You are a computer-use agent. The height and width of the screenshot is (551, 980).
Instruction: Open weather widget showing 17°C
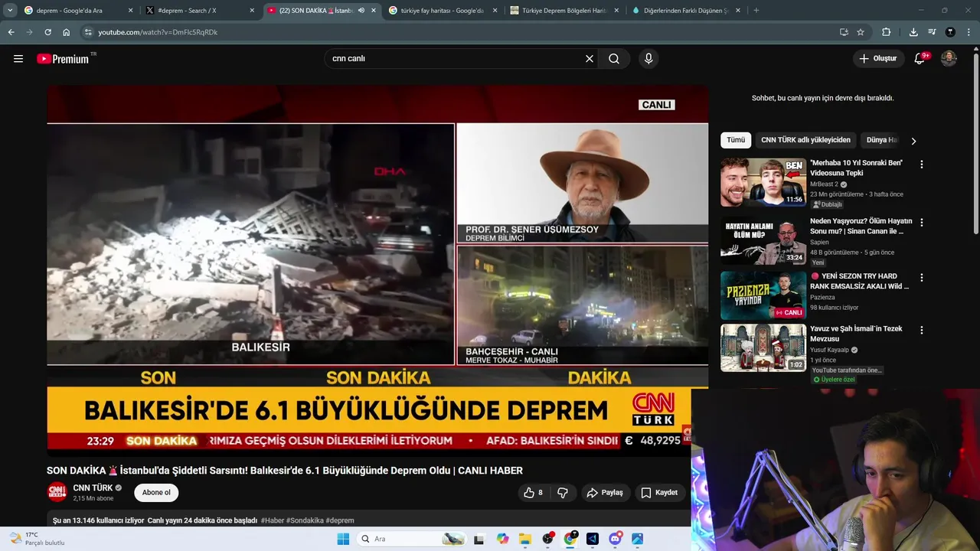pyautogui.click(x=37, y=539)
